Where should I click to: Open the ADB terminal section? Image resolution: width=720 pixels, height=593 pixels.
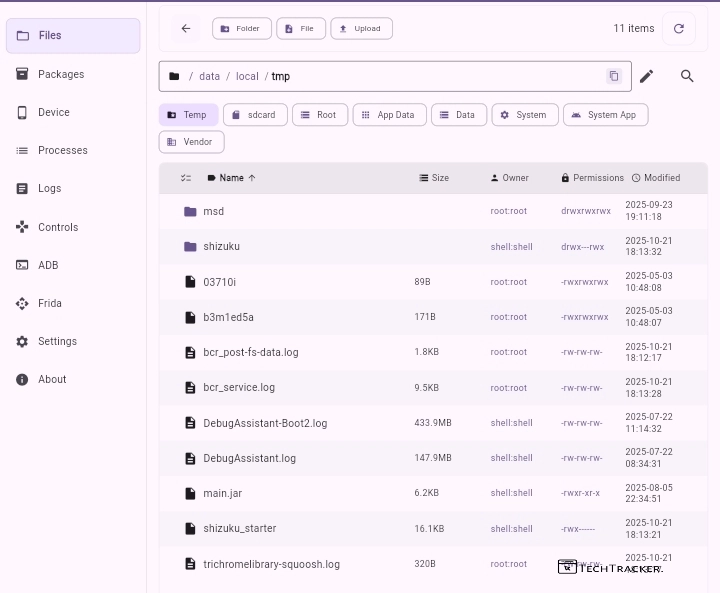click(x=48, y=265)
